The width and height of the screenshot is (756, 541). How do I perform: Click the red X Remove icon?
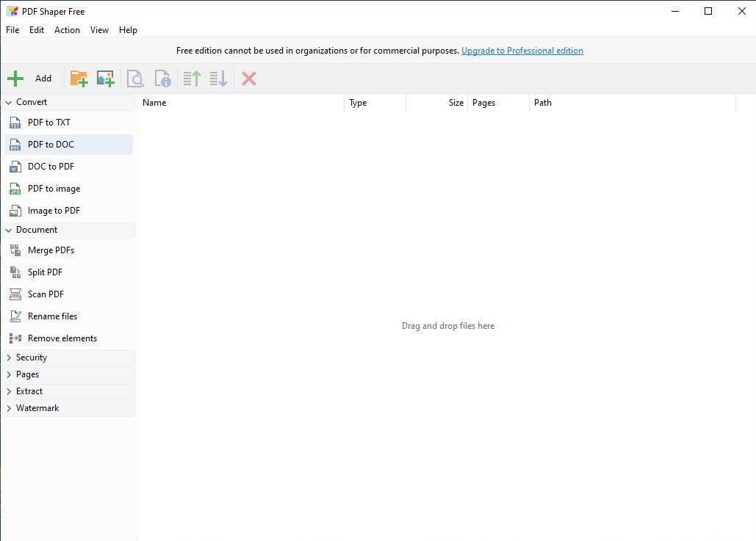tap(249, 79)
